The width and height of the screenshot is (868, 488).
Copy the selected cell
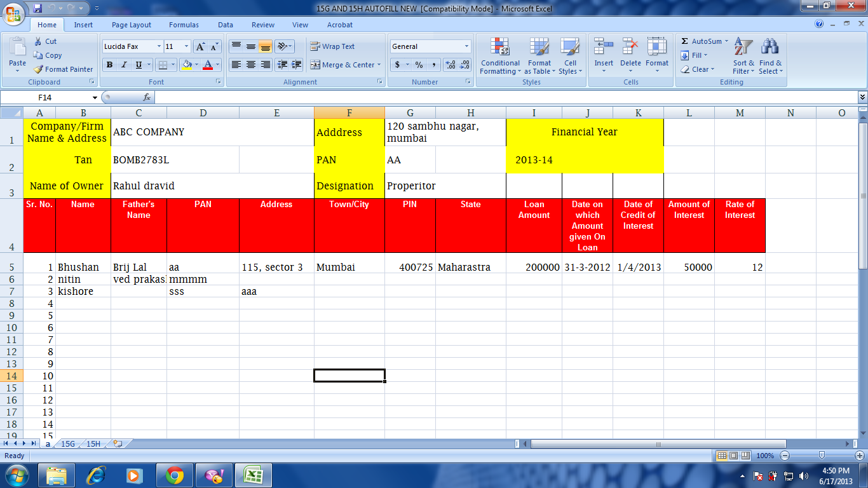pos(48,55)
